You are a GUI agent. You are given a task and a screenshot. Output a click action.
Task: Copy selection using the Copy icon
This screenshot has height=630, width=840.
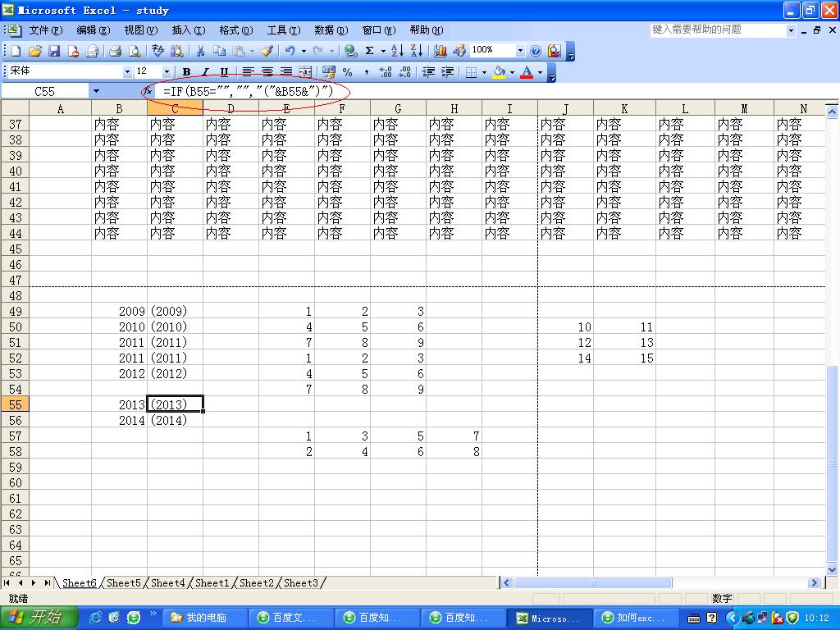[220, 51]
